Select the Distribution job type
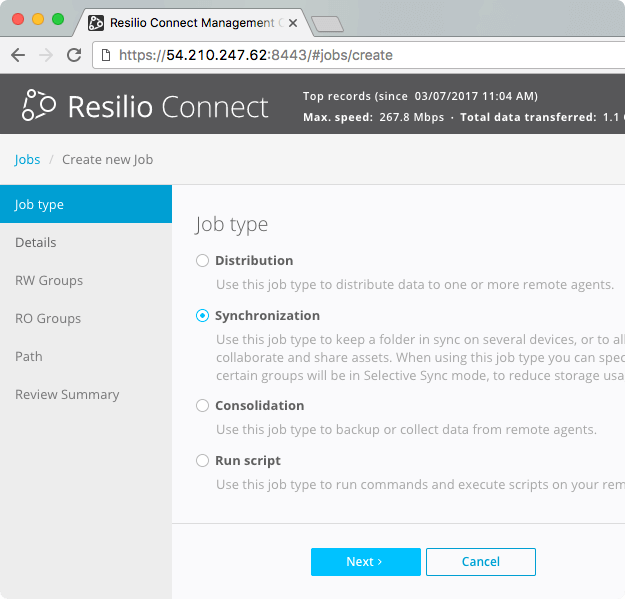 tap(202, 261)
